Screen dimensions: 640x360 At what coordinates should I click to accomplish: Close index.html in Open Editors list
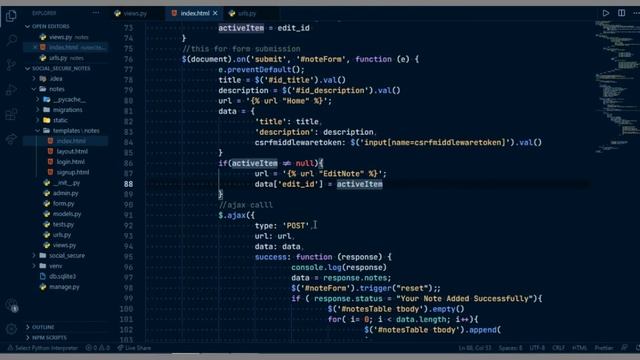[x=35, y=47]
